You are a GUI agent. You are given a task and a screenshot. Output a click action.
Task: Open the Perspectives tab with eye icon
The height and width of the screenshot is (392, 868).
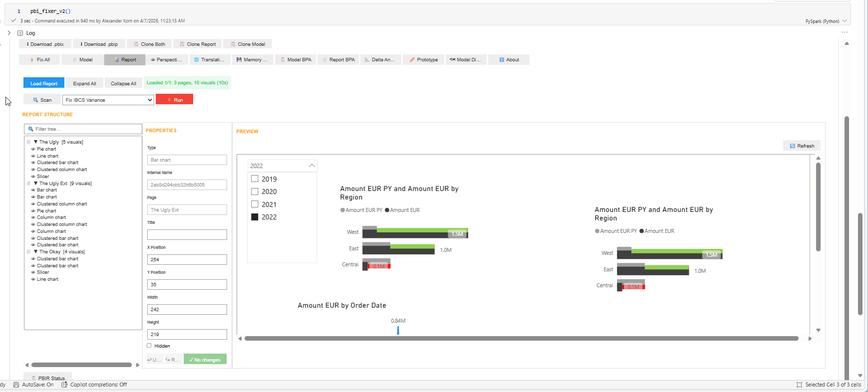(x=167, y=59)
